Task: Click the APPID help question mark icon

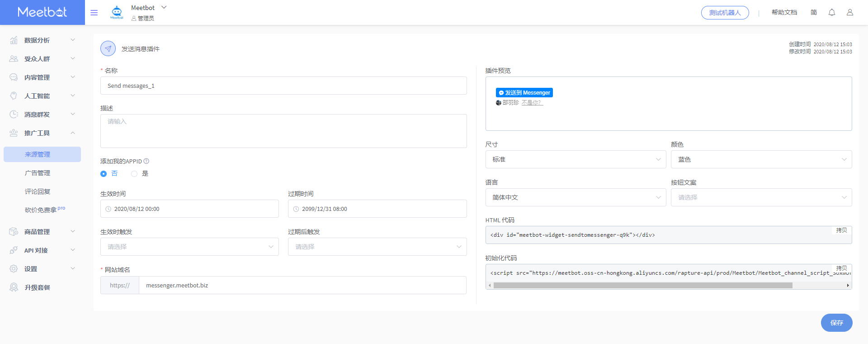Action: pos(146,161)
